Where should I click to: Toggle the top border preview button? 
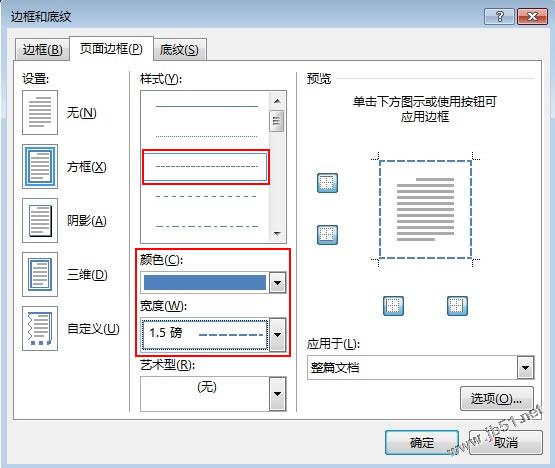click(x=327, y=183)
